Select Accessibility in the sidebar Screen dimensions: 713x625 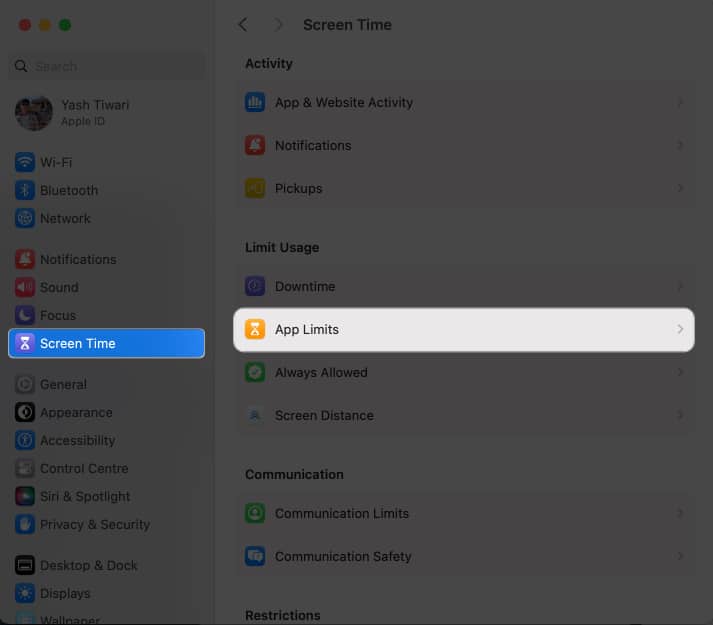(106, 440)
